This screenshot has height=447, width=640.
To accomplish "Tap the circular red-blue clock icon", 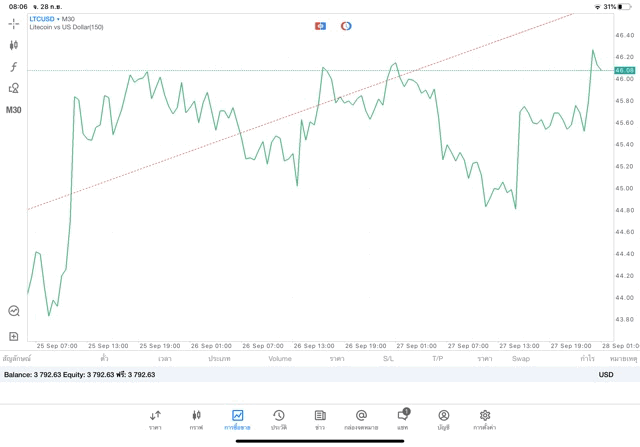I will click(x=346, y=26).
